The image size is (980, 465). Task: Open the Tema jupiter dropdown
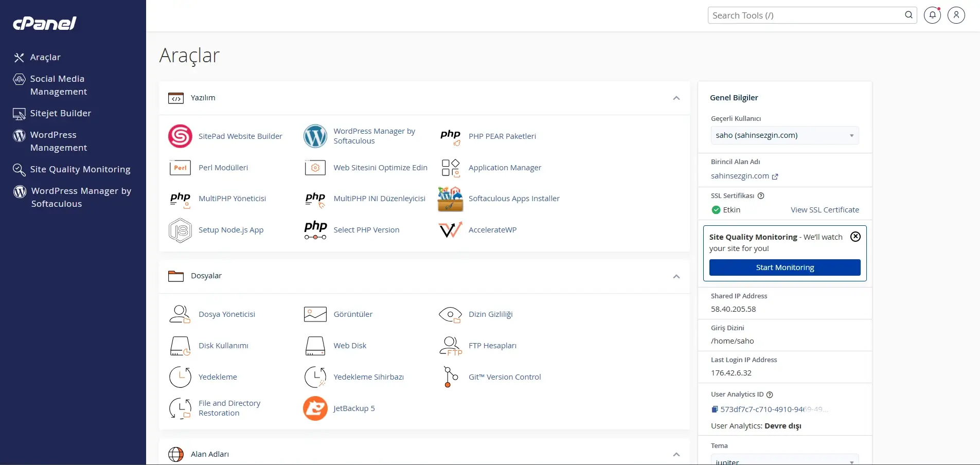point(785,459)
